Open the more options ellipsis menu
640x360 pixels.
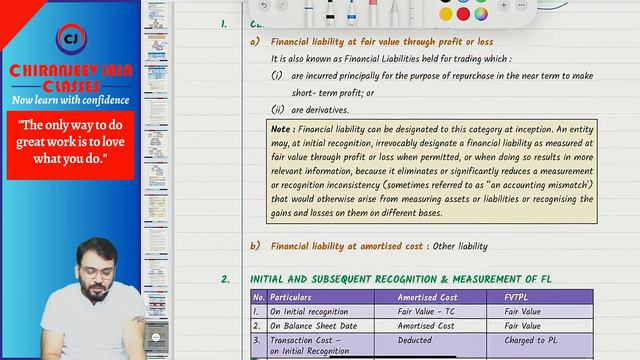pos(522,5)
